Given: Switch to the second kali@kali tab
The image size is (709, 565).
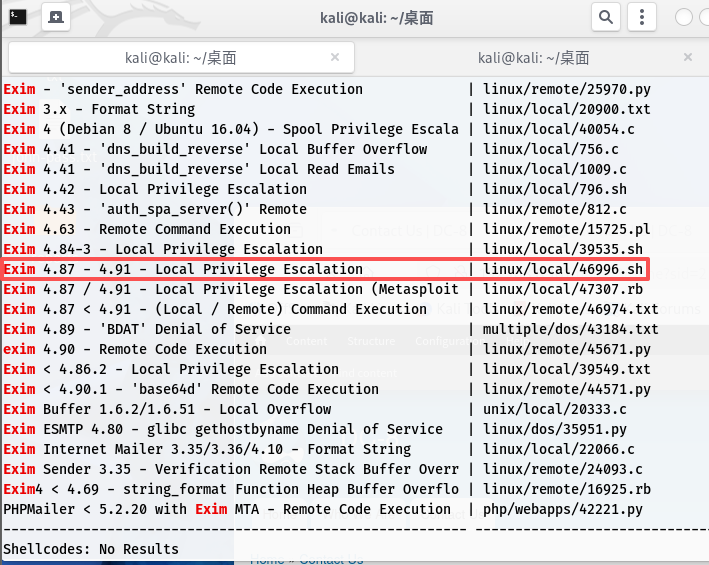Looking at the screenshot, I should click(533, 58).
